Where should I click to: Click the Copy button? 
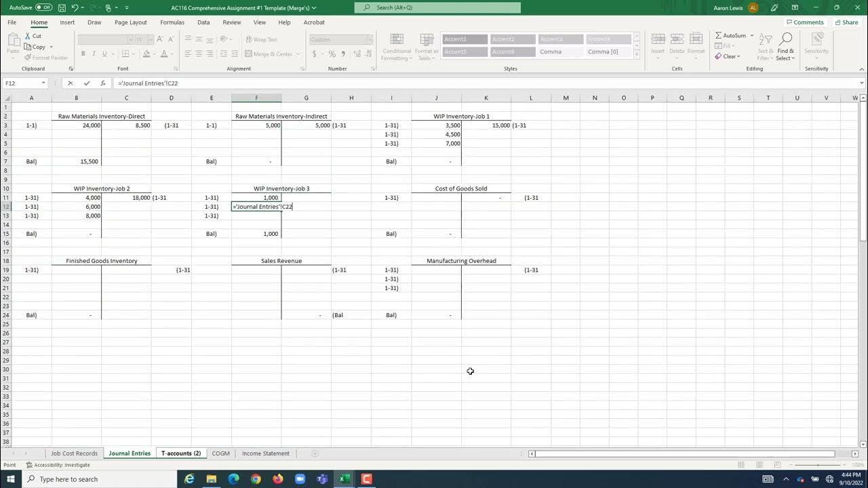(35, 47)
